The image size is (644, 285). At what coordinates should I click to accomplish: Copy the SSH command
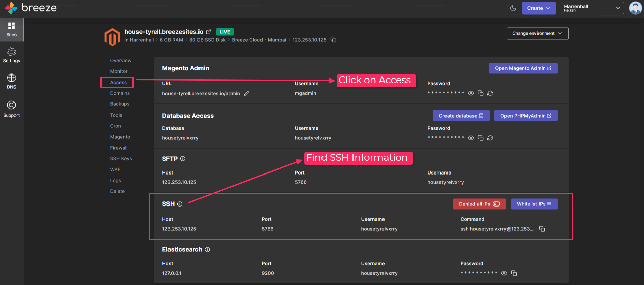click(542, 229)
